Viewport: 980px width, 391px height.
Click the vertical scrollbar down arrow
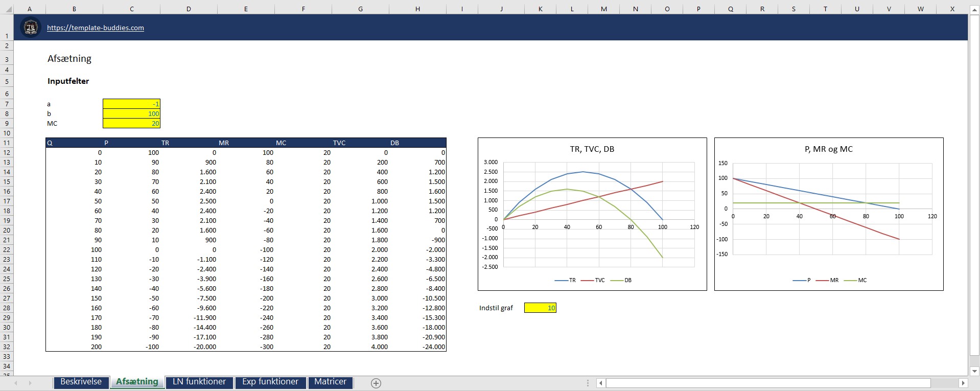coord(974,371)
